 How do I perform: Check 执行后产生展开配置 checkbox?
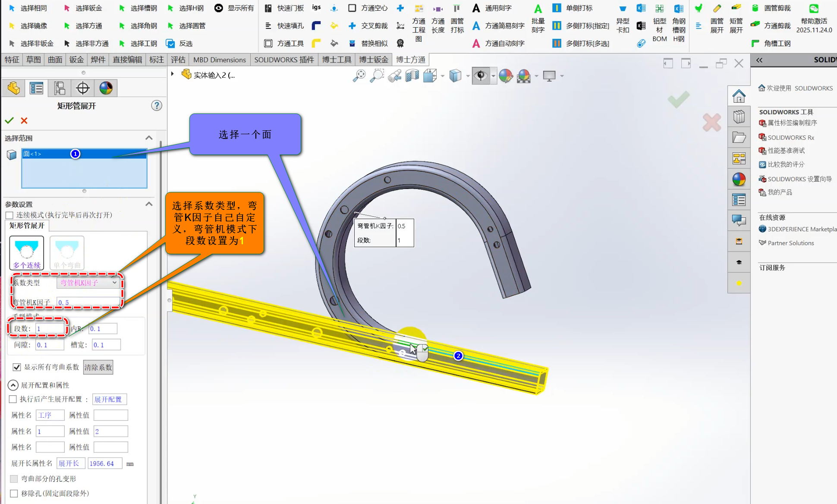click(x=13, y=400)
